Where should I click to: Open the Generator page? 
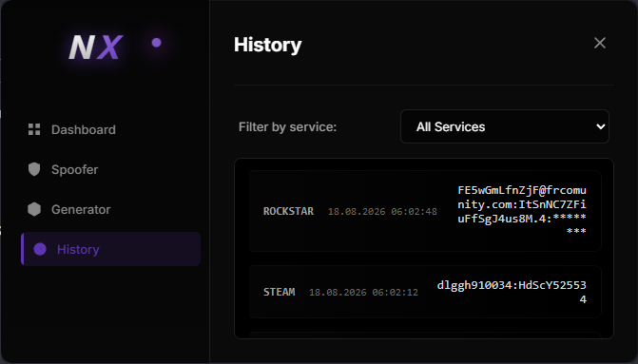[x=110, y=209]
